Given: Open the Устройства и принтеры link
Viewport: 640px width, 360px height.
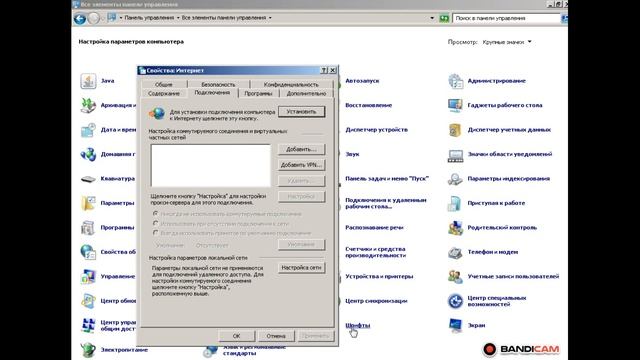Looking at the screenshot, I should tap(379, 277).
